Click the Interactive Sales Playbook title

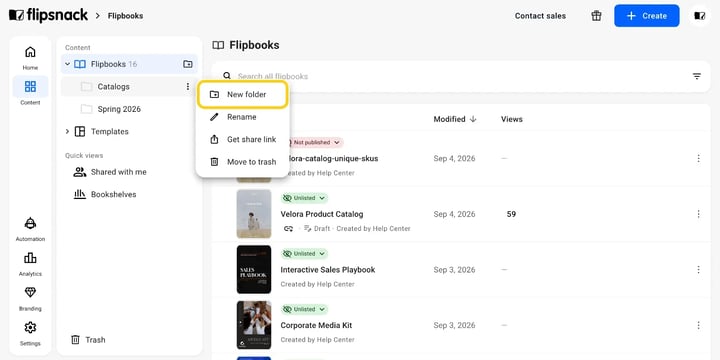[x=328, y=270]
